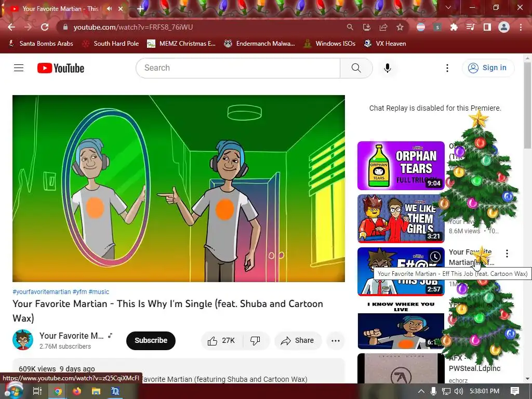Open the Windows Start button
This screenshot has height=399, width=532.
13,391
